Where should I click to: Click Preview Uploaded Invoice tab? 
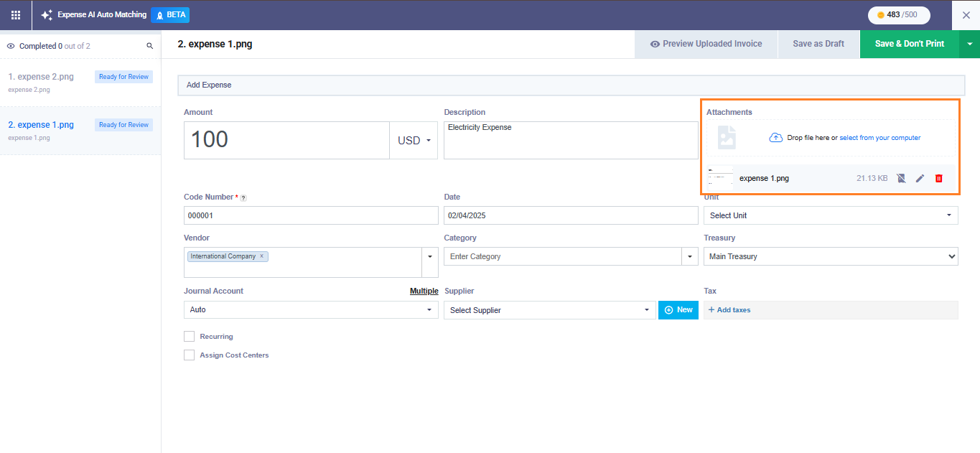(706, 44)
